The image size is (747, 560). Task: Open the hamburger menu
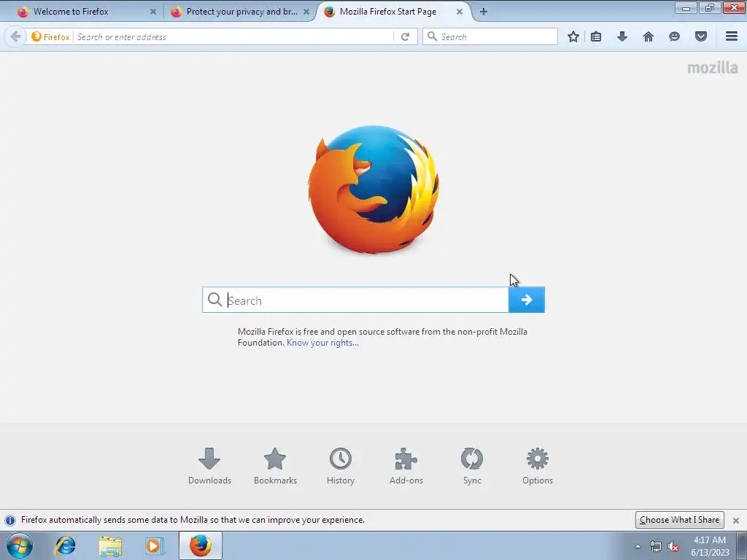[732, 36]
